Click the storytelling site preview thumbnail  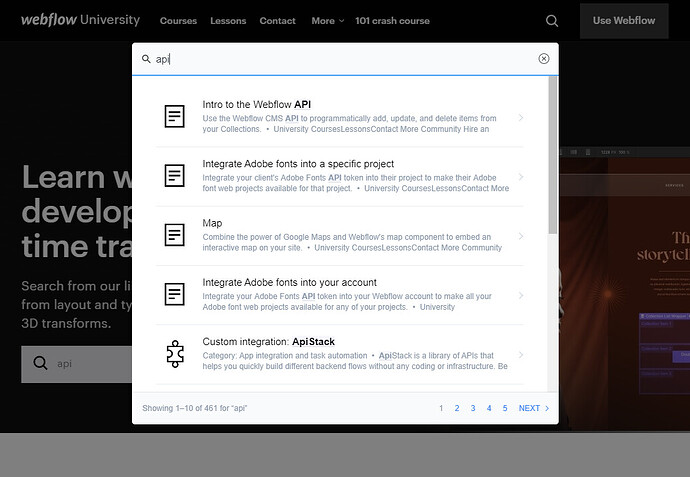[x=624, y=289]
